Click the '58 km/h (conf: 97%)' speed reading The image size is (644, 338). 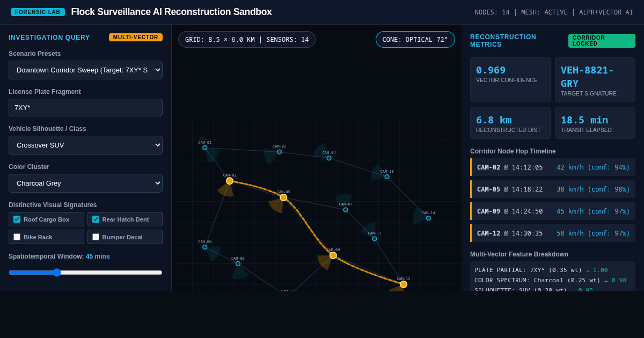(593, 233)
